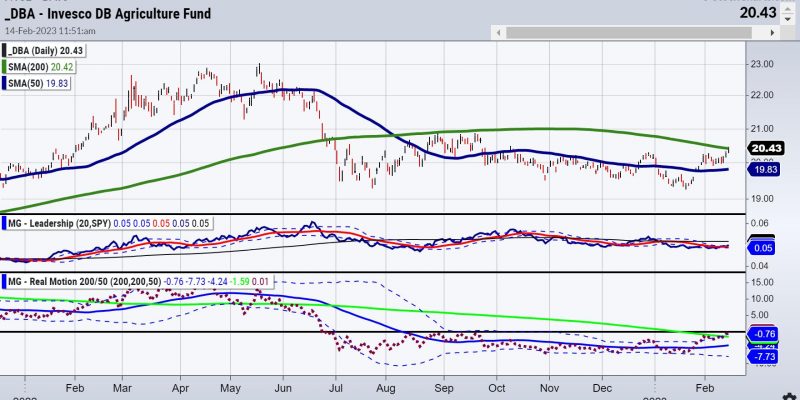Click the Jun label on the time axis
The width and height of the screenshot is (800, 400).
[282, 387]
